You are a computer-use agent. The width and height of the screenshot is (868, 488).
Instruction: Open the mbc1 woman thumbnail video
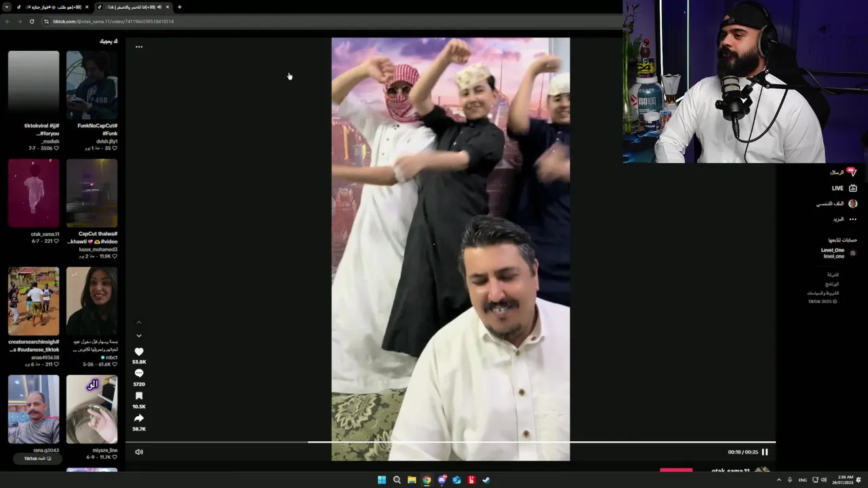(x=92, y=301)
